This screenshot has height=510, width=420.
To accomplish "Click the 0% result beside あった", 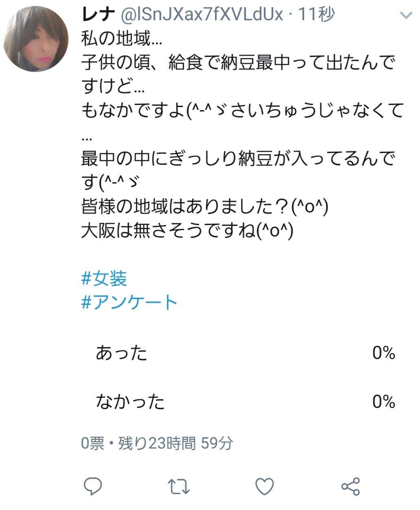I will click(x=384, y=353).
